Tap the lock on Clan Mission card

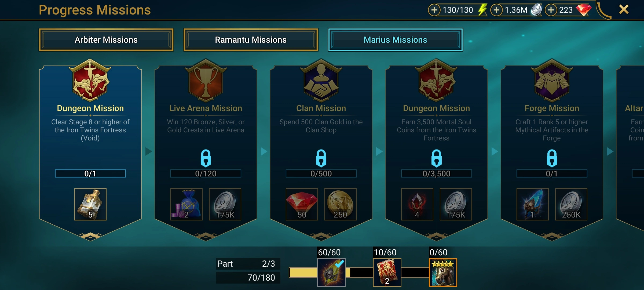321,158
